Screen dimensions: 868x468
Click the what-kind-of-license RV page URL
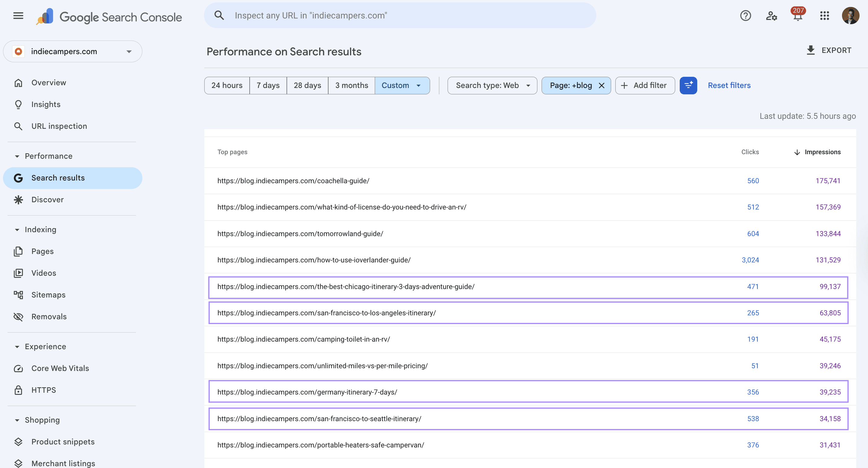[342, 207]
